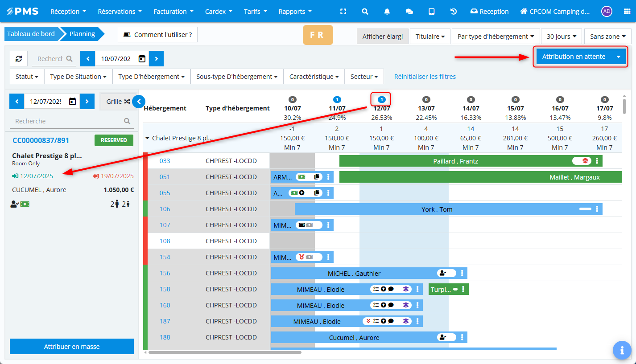Click the fullscreen icon in top bar
636x364 pixels.
[x=343, y=12]
